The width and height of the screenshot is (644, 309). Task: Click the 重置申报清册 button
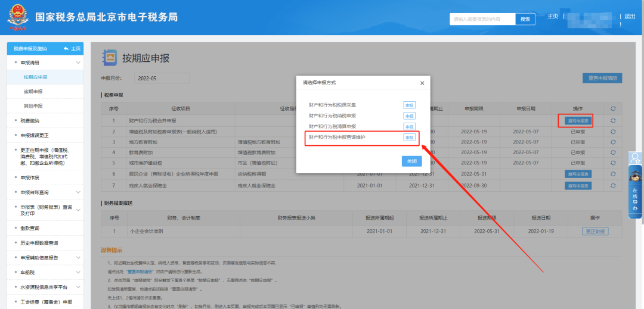[602, 78]
